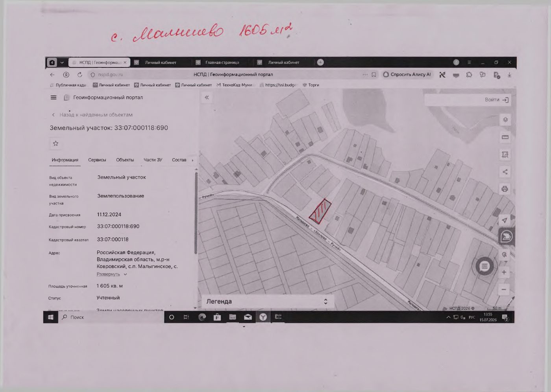551x392 pixels.
Task: Open the layers icon on map
Action: [505, 120]
